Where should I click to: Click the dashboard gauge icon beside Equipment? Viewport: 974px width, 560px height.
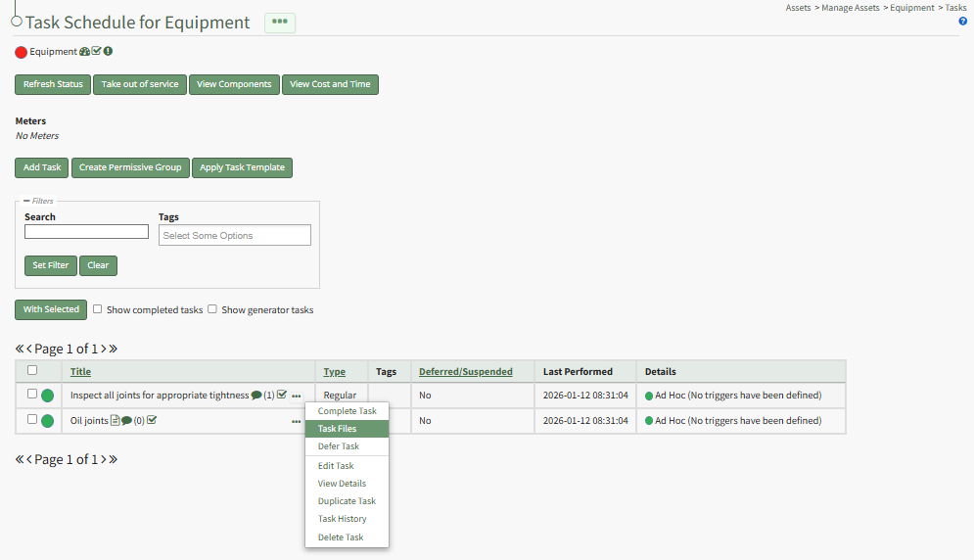[84, 52]
